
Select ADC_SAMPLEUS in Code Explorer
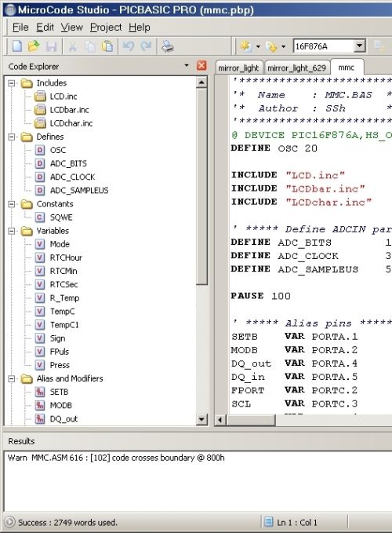click(79, 190)
